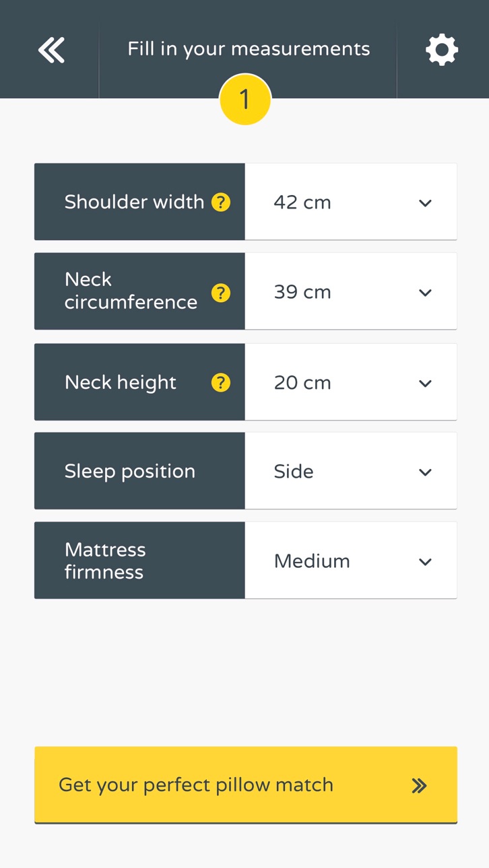Go back using double-chevron icon
The width and height of the screenshot is (489, 868).
pos(51,50)
